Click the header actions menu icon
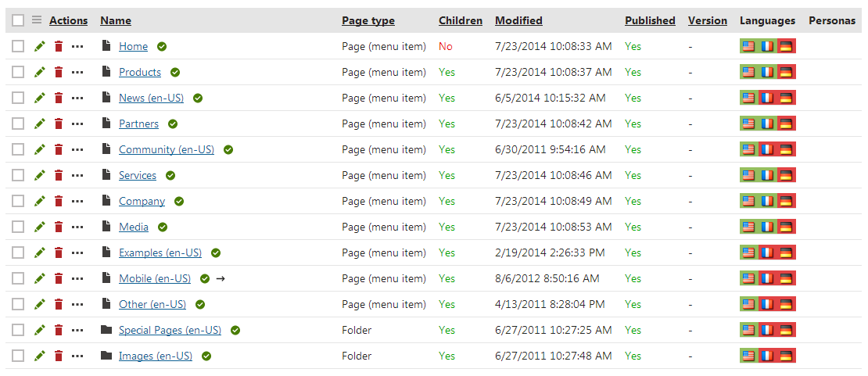The height and width of the screenshot is (376, 868). click(x=37, y=20)
